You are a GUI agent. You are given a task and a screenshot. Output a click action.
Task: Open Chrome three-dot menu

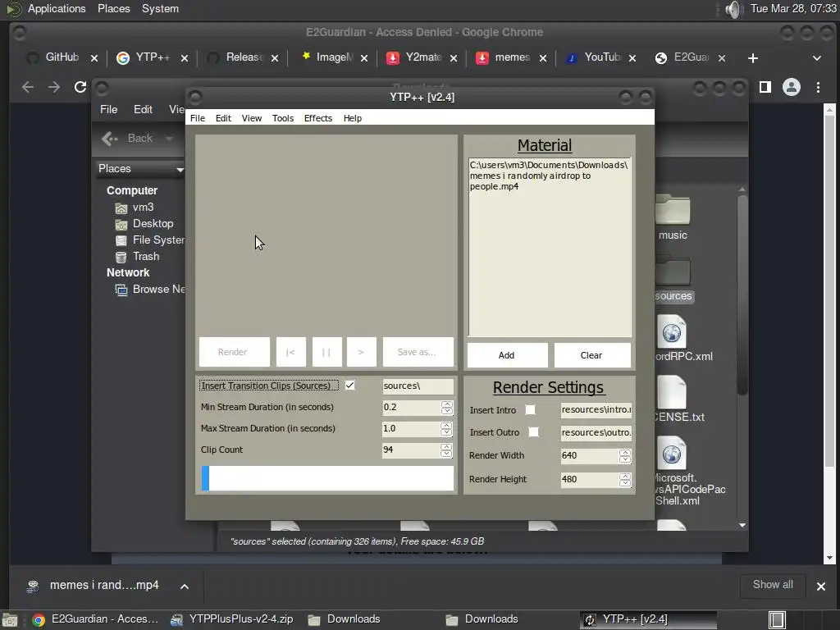[818, 87]
